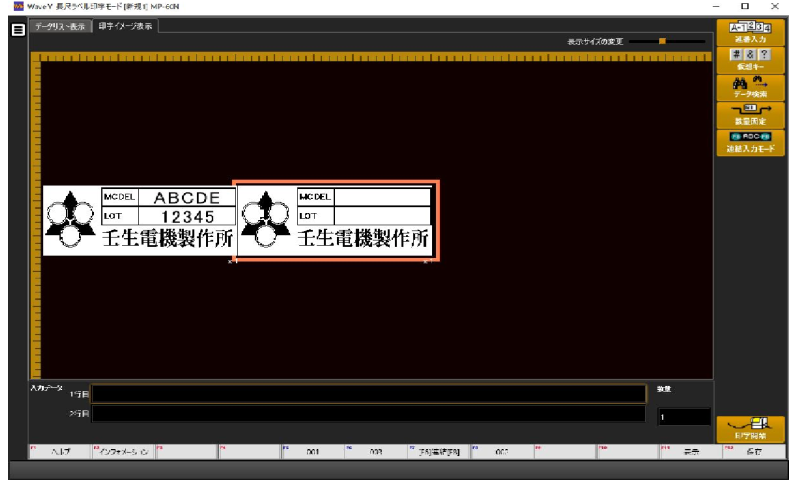Select the highlighted empty second label preview
This screenshot has width=797, height=485.
[x=335, y=221]
